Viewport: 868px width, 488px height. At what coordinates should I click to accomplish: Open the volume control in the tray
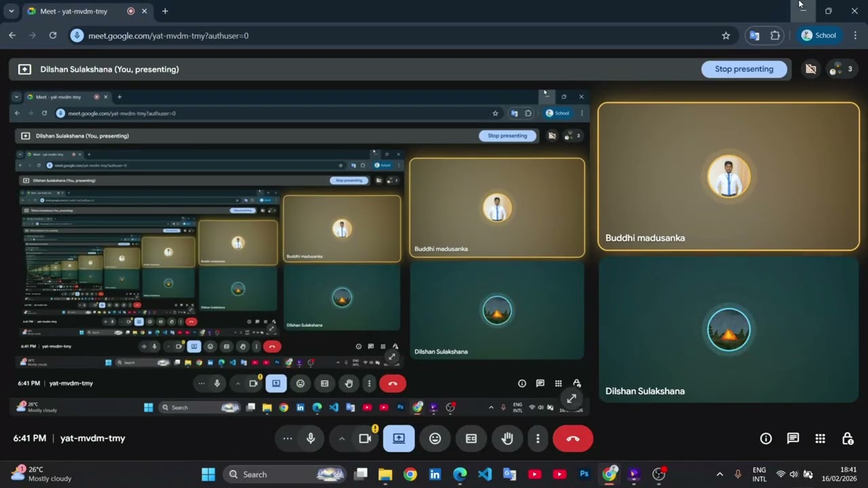[x=794, y=474]
